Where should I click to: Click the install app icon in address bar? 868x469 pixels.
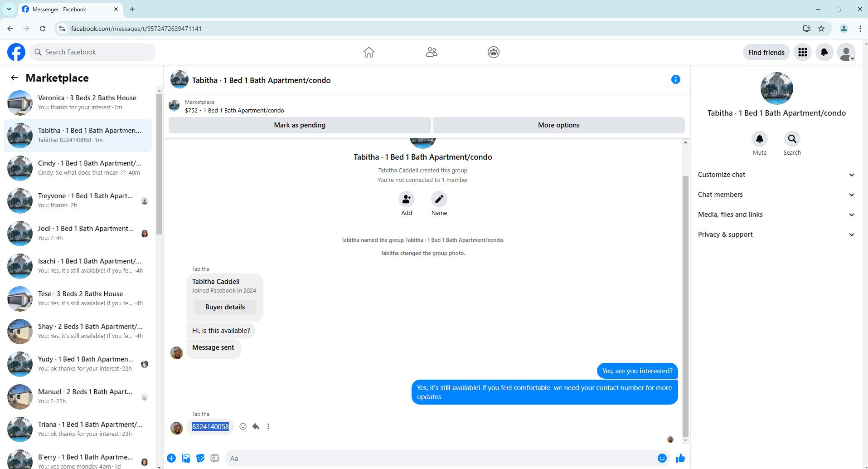[806, 29]
